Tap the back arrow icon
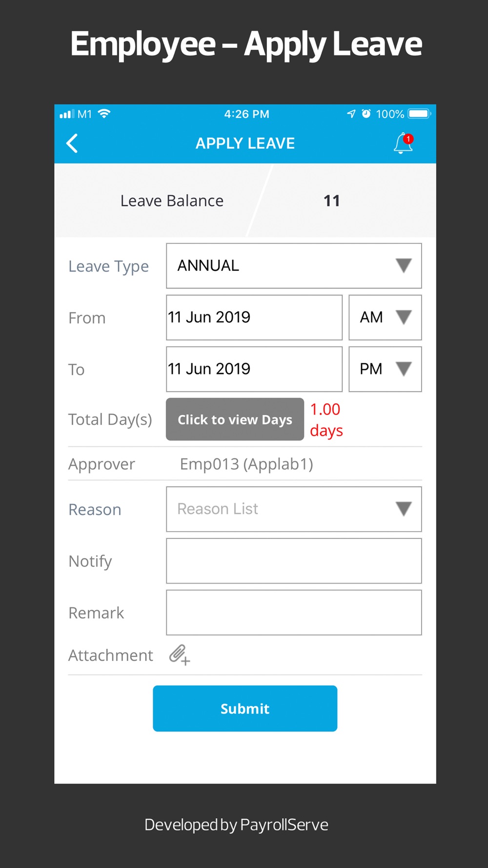Viewport: 488px width, 868px height. point(72,144)
